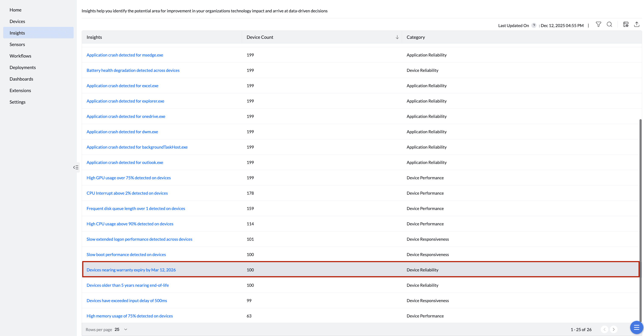
Task: Navigate to Workflows section
Action: click(20, 56)
